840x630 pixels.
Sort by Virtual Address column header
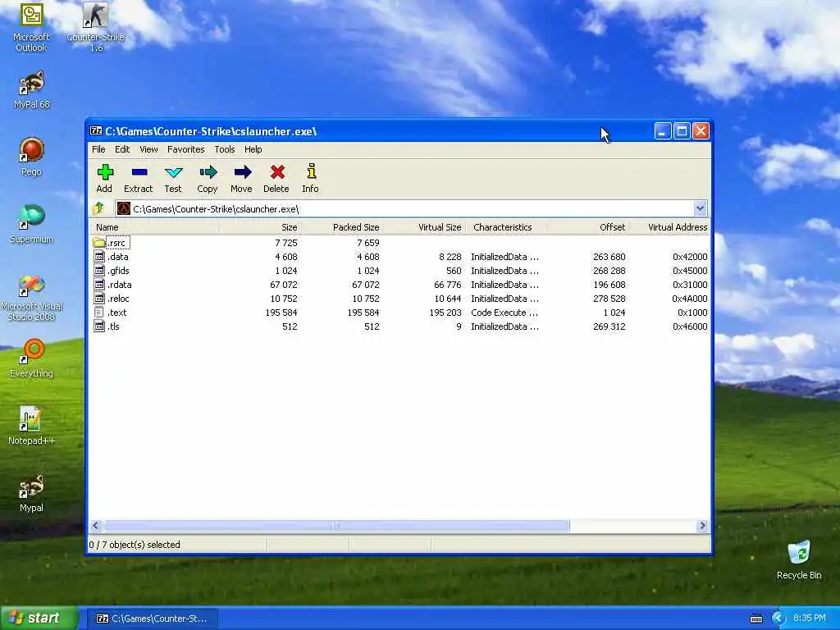[x=669, y=227]
